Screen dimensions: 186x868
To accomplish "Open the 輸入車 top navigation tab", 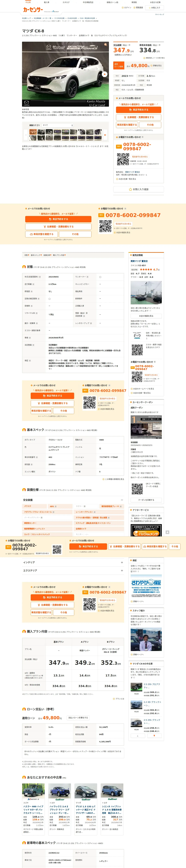I will [x=47, y=2].
